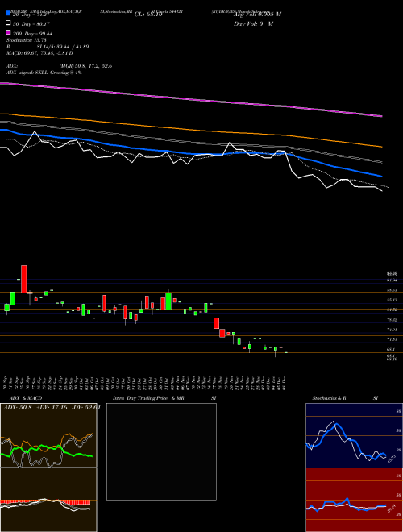Click the magenta 200 Day legend swatch
Image resolution: width=403 pixels, height=532 pixels.
(8, 32)
